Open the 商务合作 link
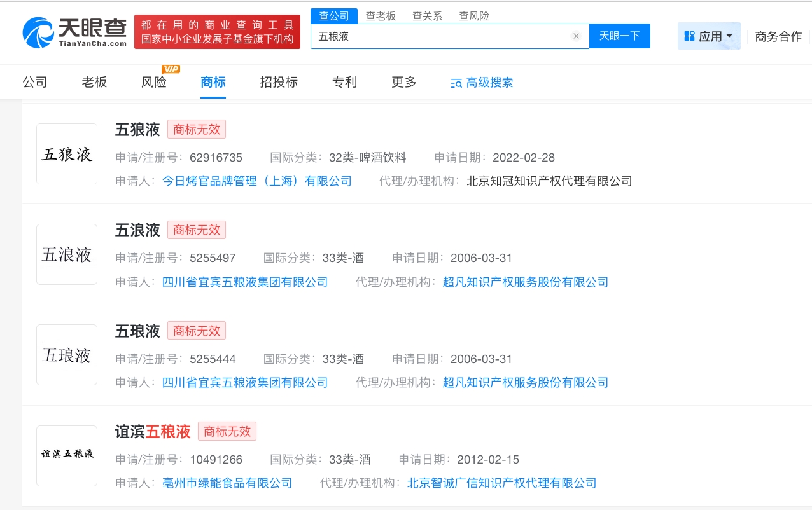 click(778, 36)
